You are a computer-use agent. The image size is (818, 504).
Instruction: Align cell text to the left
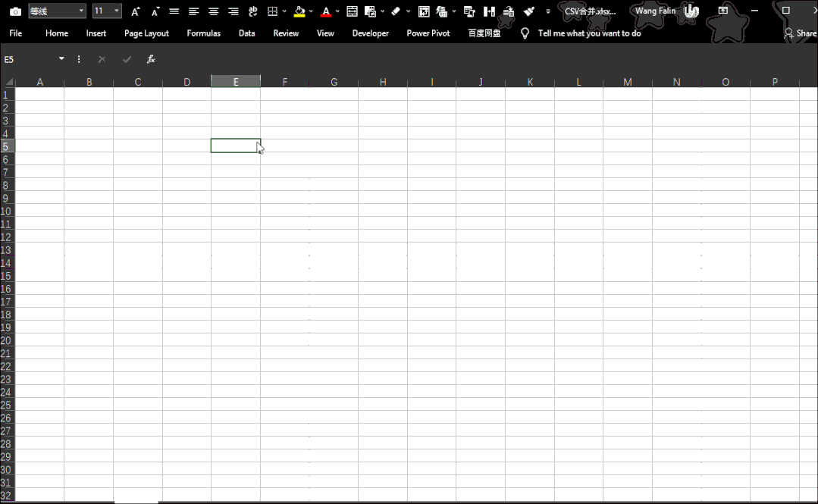pyautogui.click(x=193, y=11)
